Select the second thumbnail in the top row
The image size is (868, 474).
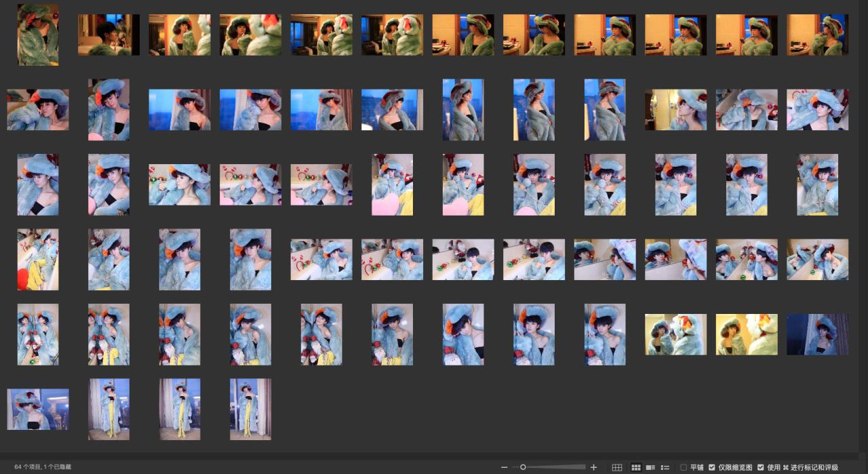coord(108,35)
